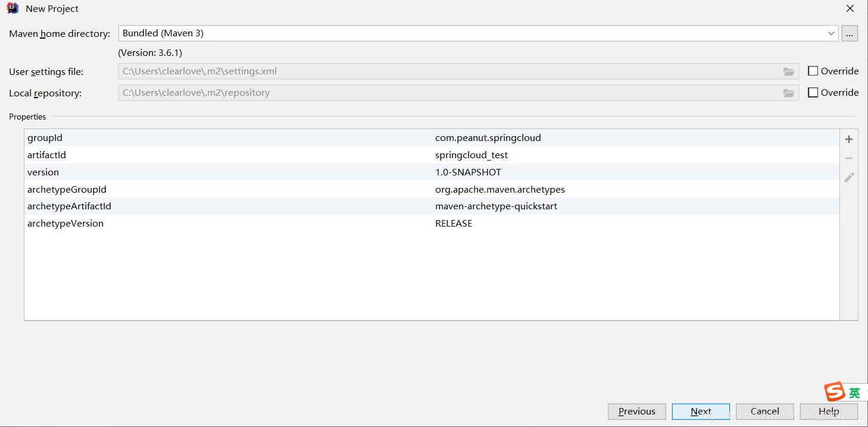Click the com.peanut.springcloud value
The image size is (868, 427).
point(488,138)
